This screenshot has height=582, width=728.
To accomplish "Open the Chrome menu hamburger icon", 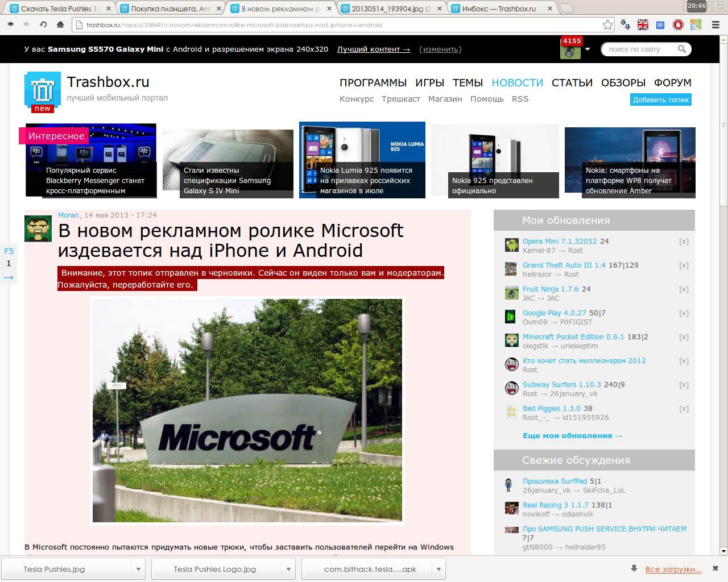I will (x=715, y=24).
